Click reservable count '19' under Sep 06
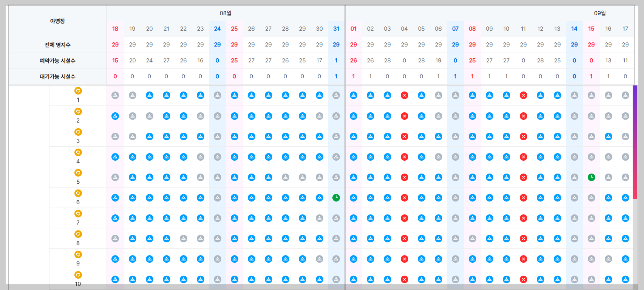This screenshot has height=290, width=644. tap(439, 60)
